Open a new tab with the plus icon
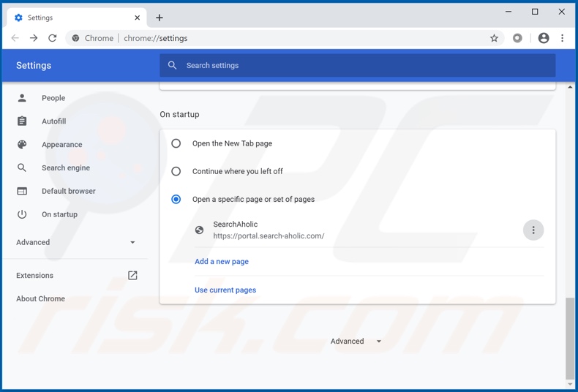Image resolution: width=578 pixels, height=392 pixels. (159, 18)
